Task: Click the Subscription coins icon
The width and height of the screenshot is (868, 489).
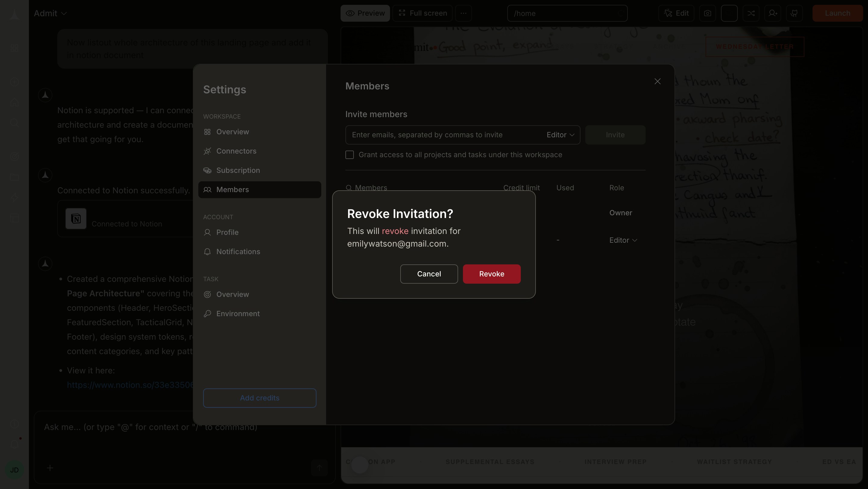Action: pos(207,170)
